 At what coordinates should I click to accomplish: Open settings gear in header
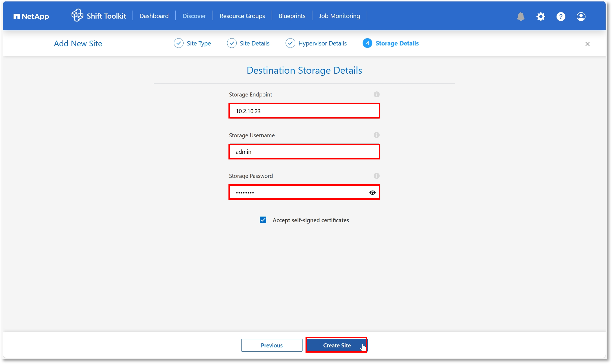pyautogui.click(x=541, y=16)
